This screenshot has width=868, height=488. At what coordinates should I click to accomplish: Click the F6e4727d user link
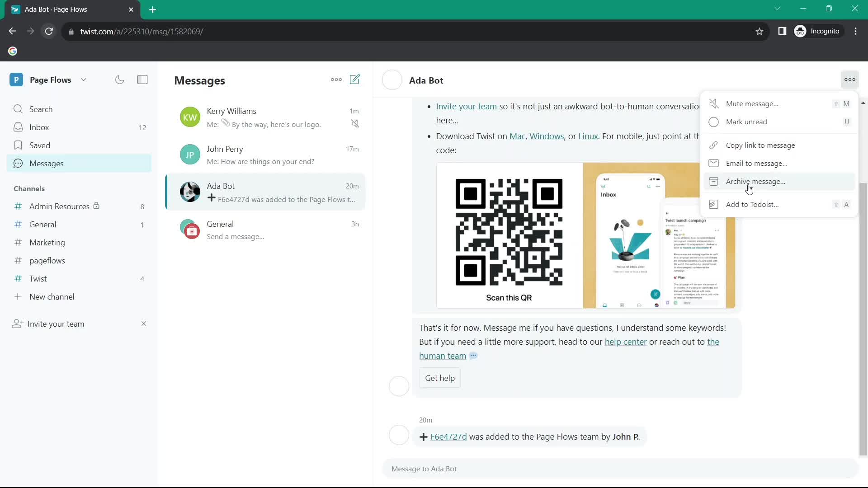(448, 436)
